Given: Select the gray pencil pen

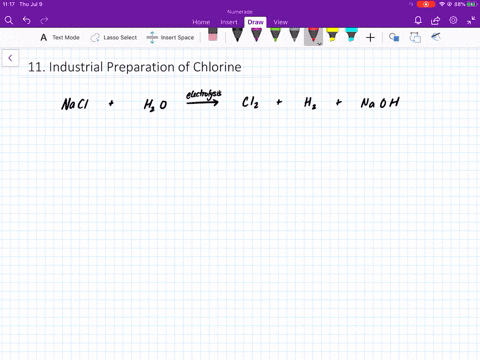Looking at the screenshot, I should click(x=294, y=35).
